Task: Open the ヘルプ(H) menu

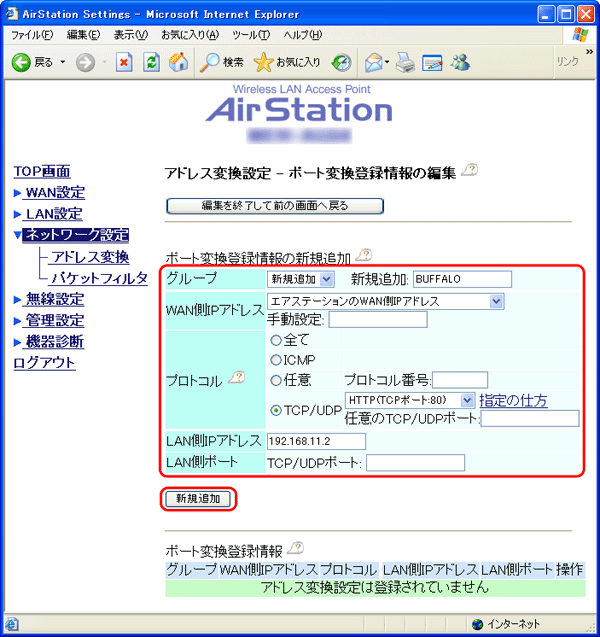Action: [x=303, y=35]
